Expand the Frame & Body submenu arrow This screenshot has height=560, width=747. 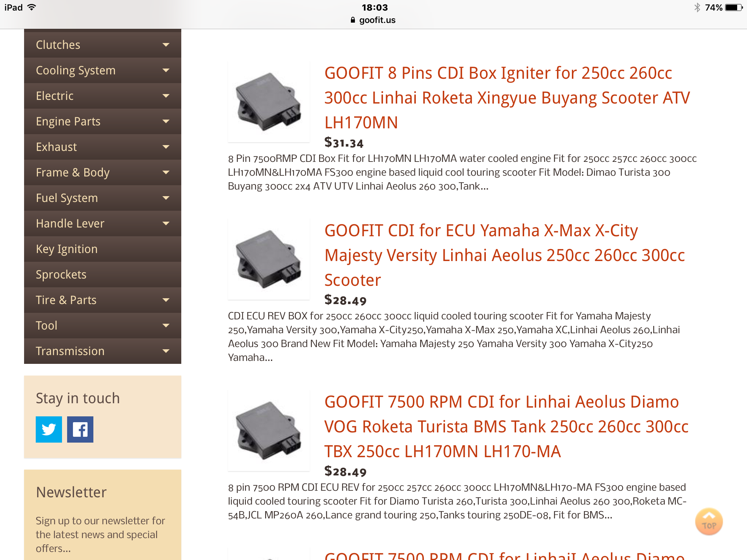[x=166, y=172]
